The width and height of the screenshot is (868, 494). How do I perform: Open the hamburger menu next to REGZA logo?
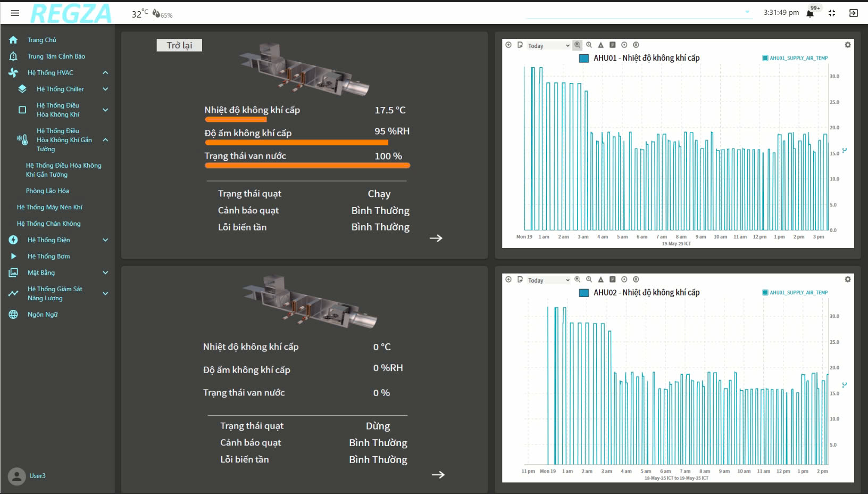[15, 13]
